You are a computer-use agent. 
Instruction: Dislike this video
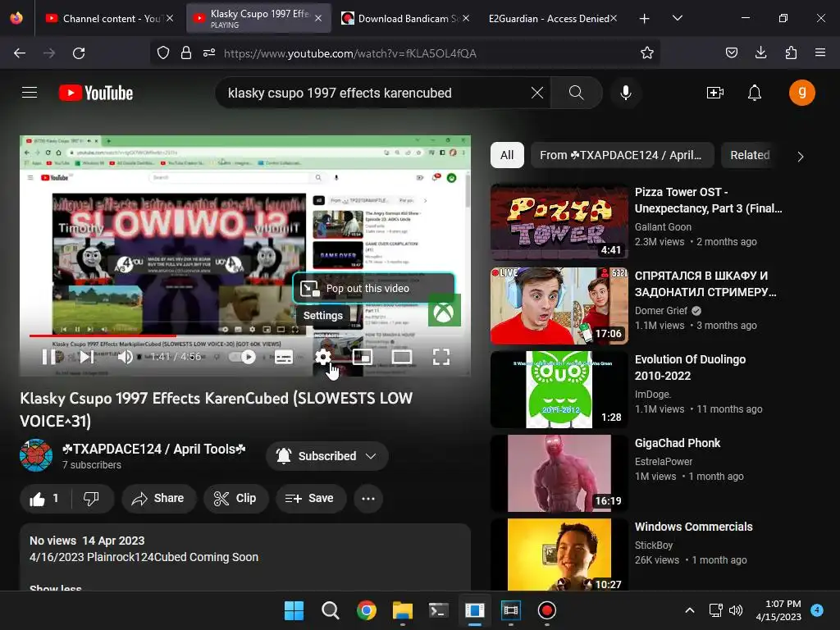tap(92, 499)
